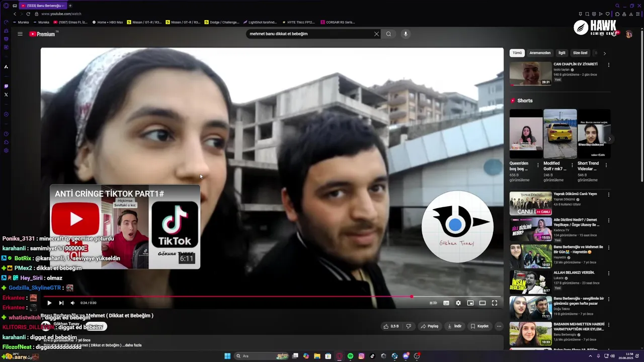
Task: Click the search magnifier button
Action: pos(388,34)
